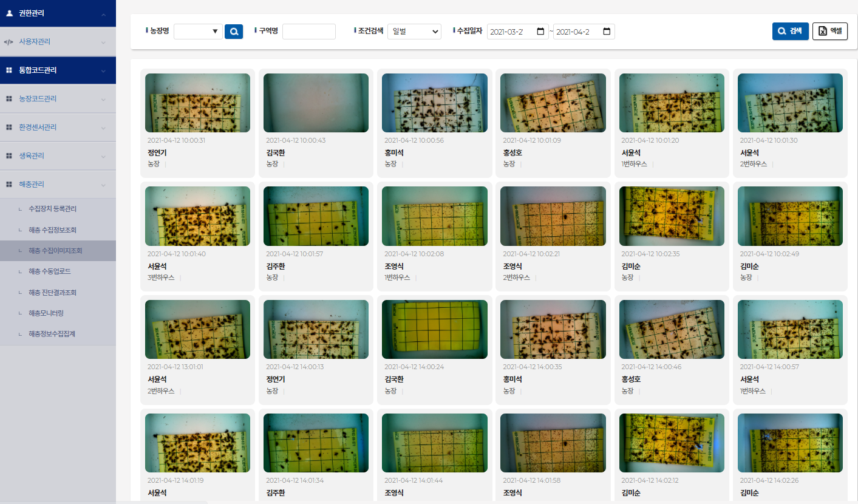This screenshot has height=504, width=858.
Task: Click the magnifier icon beside 농장명 dropdown
Action: 234,32
